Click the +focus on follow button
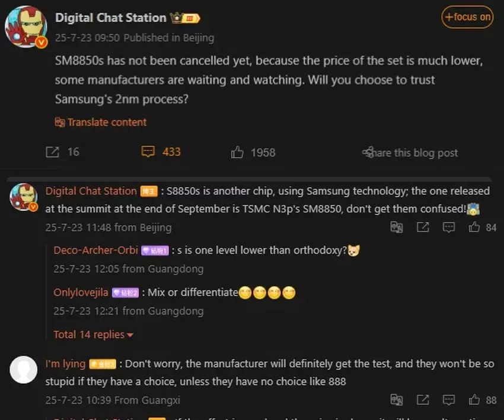Image resolution: width=504 pixels, height=420 pixels. pyautogui.click(x=467, y=17)
